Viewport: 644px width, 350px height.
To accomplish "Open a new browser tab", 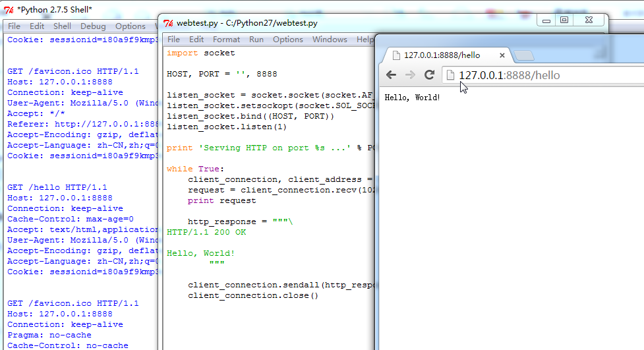I will point(523,55).
